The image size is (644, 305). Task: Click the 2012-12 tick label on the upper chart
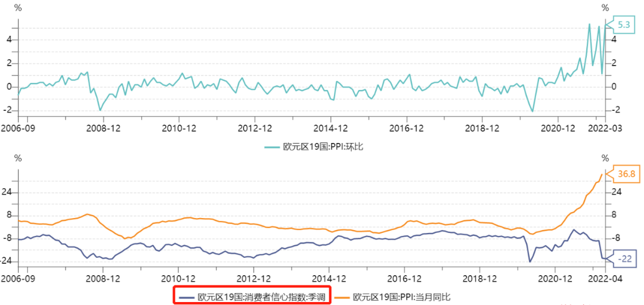pos(255,128)
